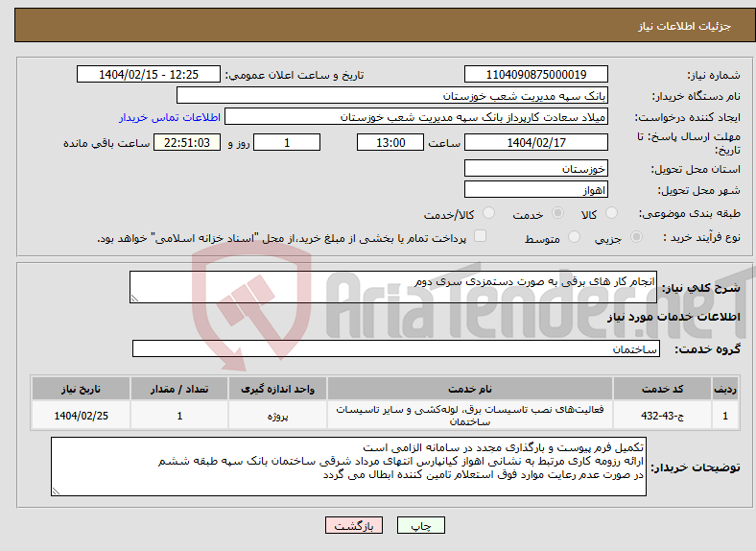This screenshot has height=551, width=756.
Task: Click the شماره نیاز number field
Action: [x=535, y=74]
